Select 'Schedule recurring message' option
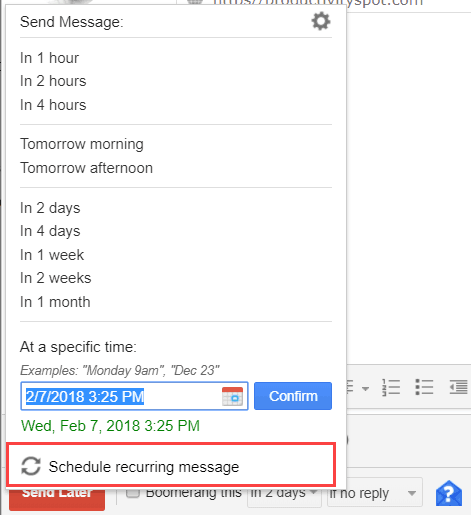Image resolution: width=471 pixels, height=515 pixels. [x=171, y=465]
